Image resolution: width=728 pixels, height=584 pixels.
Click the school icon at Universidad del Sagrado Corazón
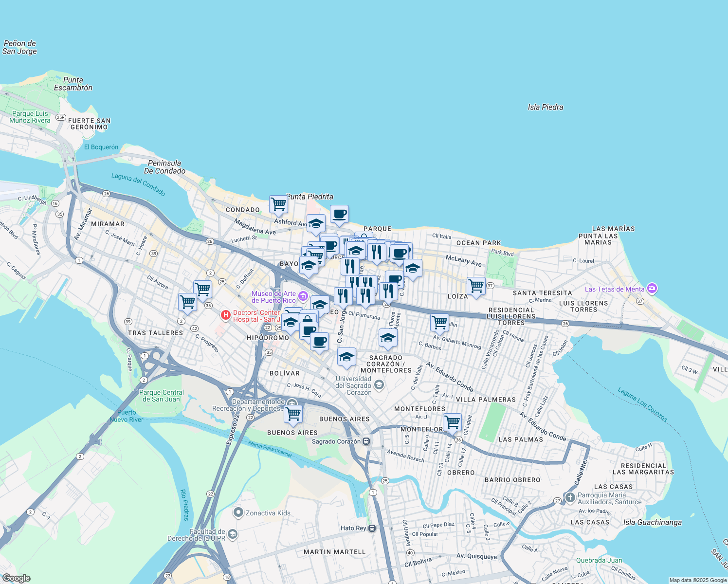379,385
